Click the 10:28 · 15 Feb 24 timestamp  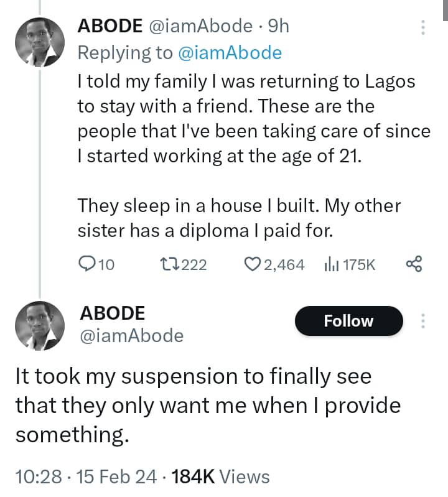click(x=83, y=476)
